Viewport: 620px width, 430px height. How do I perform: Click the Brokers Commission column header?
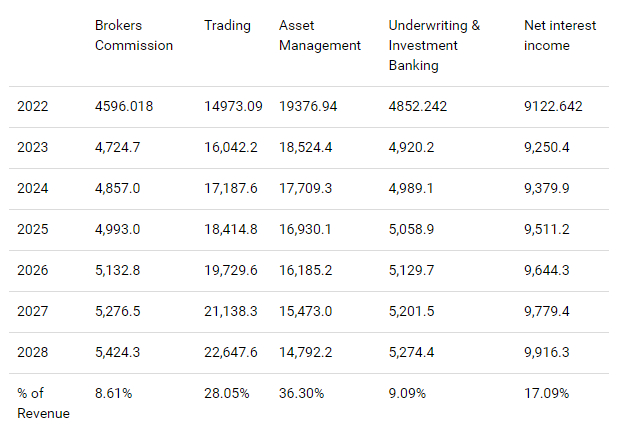coord(133,35)
